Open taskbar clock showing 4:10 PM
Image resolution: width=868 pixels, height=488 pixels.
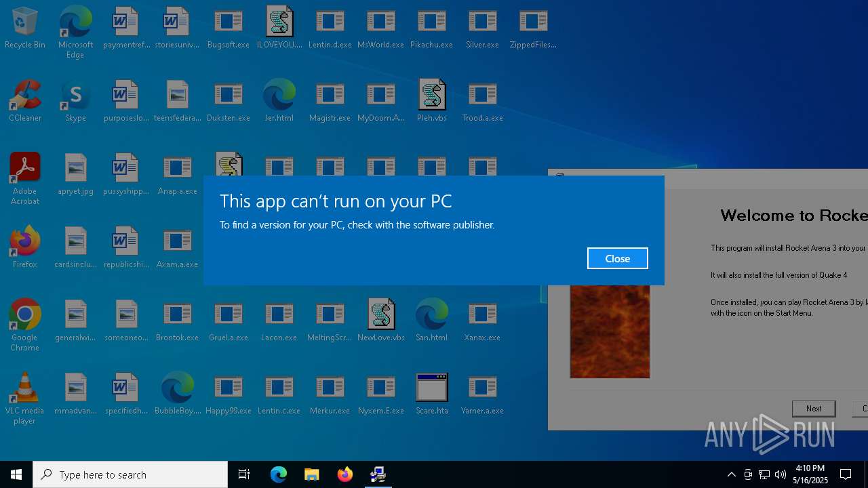click(811, 474)
